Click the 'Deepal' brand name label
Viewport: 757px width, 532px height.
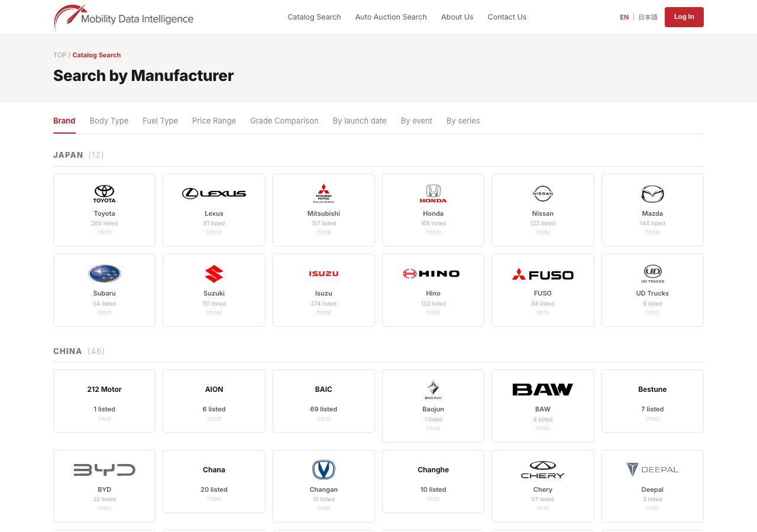click(x=652, y=489)
